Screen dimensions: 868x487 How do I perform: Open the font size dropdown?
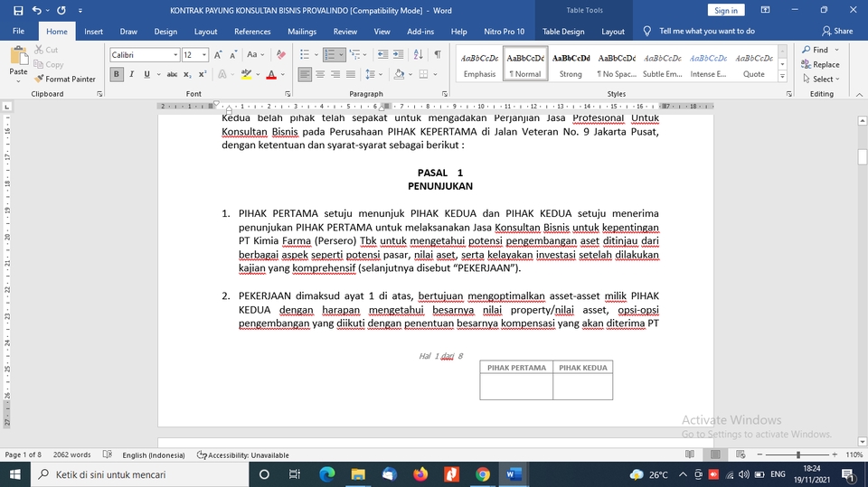coord(204,55)
